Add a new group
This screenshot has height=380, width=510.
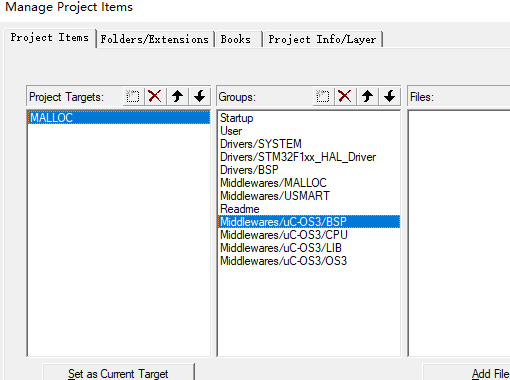click(323, 97)
